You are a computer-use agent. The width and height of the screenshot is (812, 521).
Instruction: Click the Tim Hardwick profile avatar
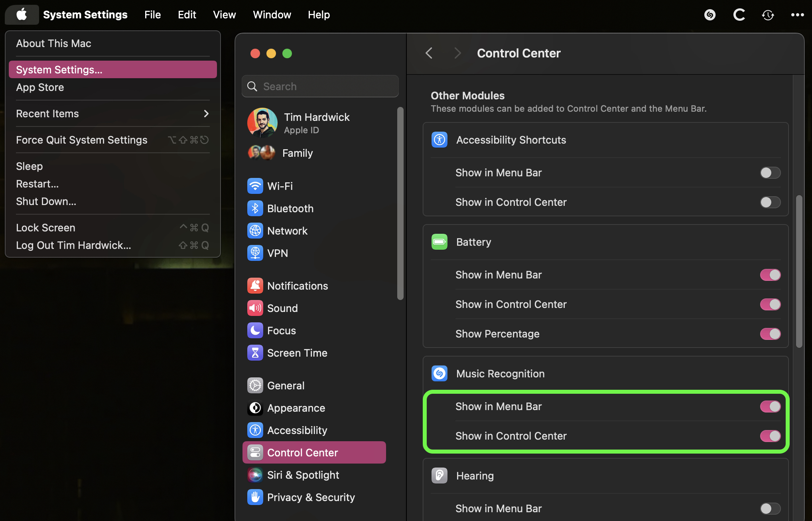[x=262, y=123]
